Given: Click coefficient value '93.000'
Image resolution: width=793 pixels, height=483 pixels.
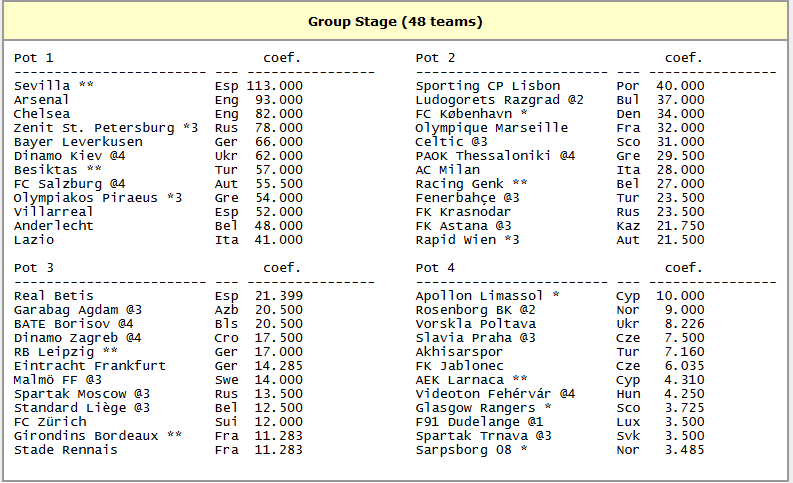Looking at the screenshot, I should tap(279, 100).
